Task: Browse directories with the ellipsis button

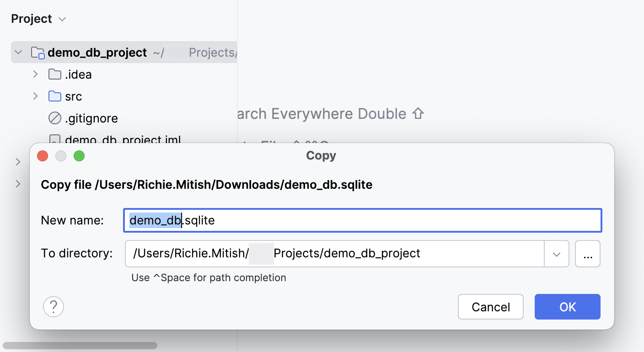Action: point(588,254)
